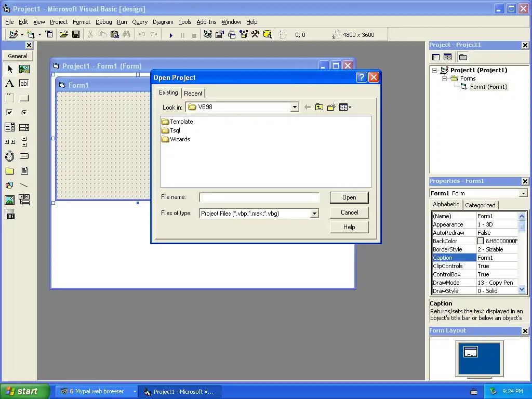Screen dimensions: 532x399
Task: Open the Look in VB98 dropdown
Action: click(295, 107)
